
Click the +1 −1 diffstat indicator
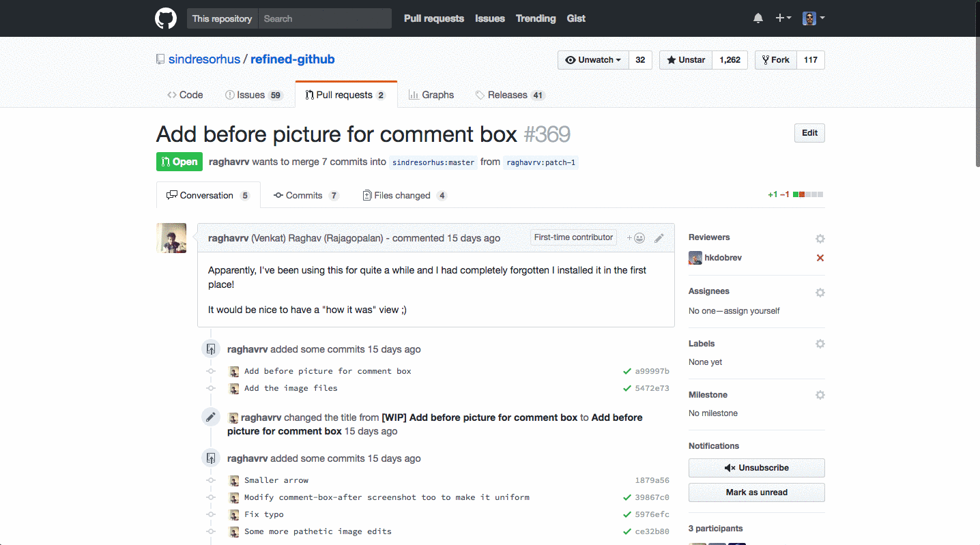[x=796, y=194]
